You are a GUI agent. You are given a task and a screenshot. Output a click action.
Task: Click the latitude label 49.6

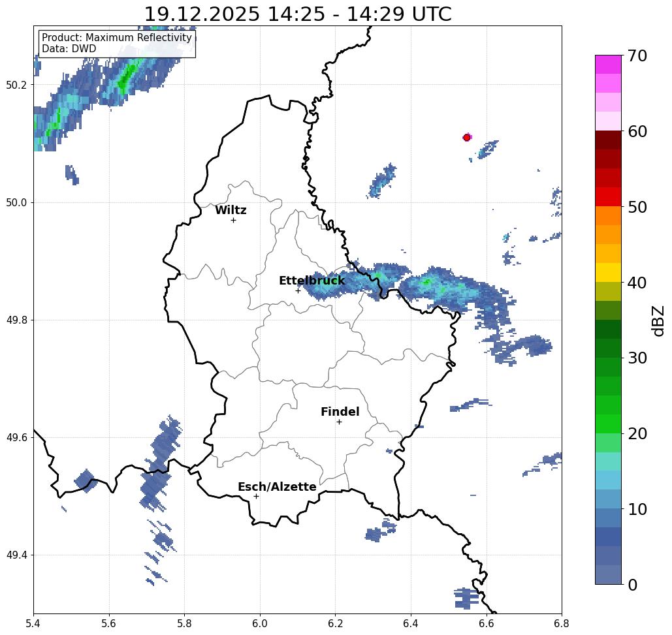tap(16, 438)
